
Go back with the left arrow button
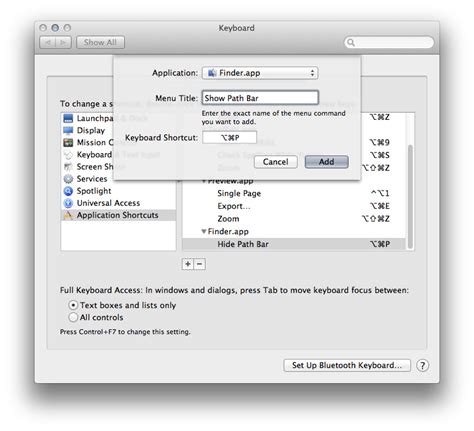coord(48,43)
